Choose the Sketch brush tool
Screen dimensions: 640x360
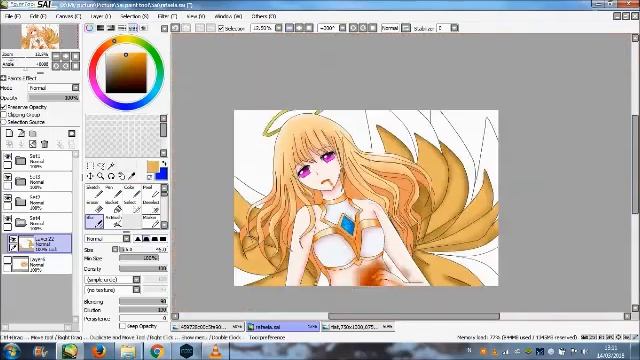(94, 191)
